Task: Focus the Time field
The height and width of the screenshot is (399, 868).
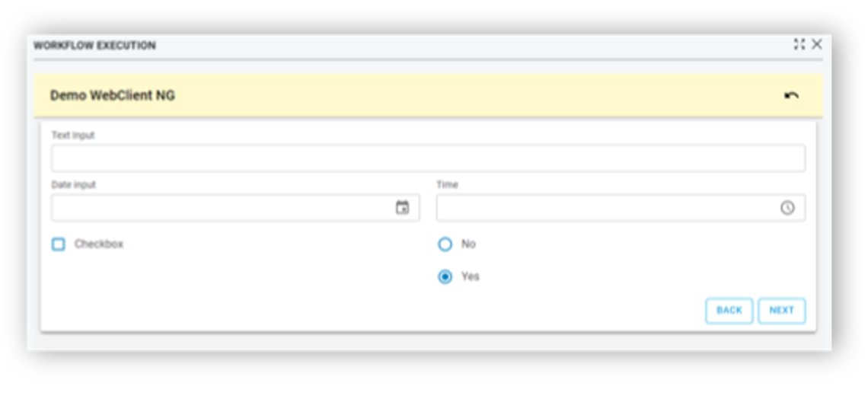Action: point(621,208)
